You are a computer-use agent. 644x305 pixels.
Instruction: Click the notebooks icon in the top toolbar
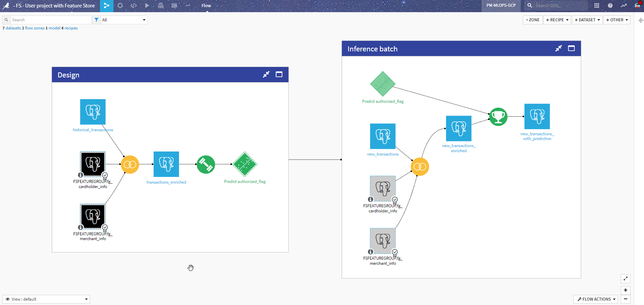pyautogui.click(x=160, y=6)
